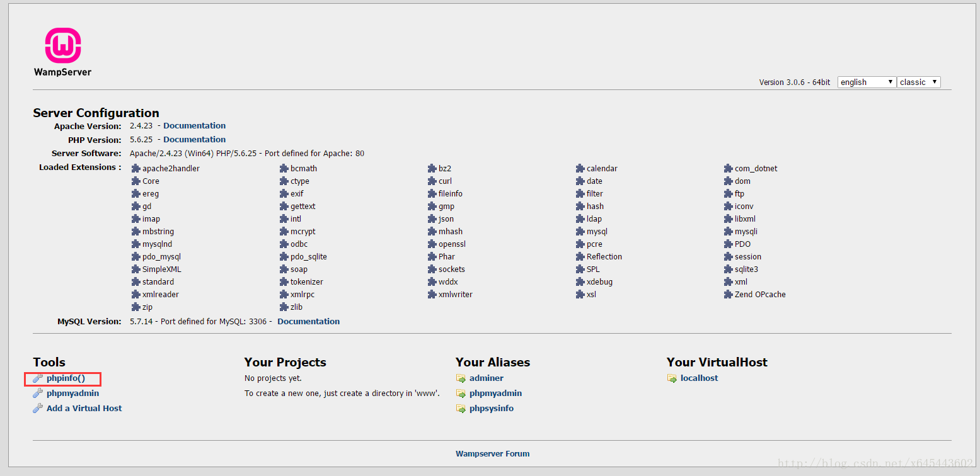This screenshot has width=980, height=476.
Task: Open phpmyadmin under Tools
Action: pyautogui.click(x=72, y=394)
